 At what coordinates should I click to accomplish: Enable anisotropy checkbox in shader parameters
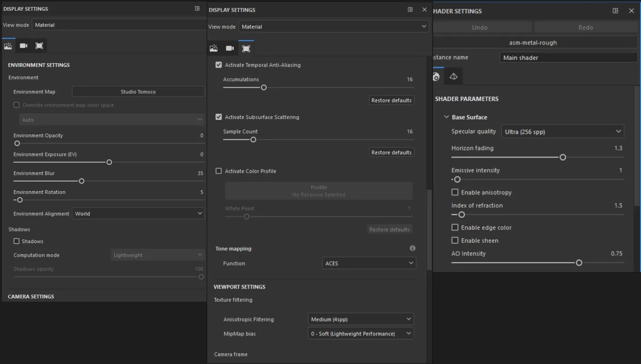click(455, 192)
